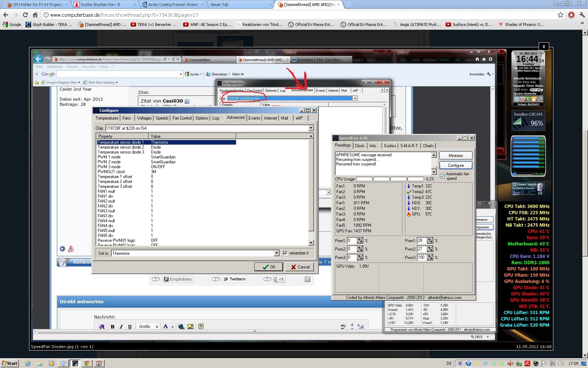Click the red warning triangle report icon
Viewport: 588px width, 368px height.
[x=71, y=249]
